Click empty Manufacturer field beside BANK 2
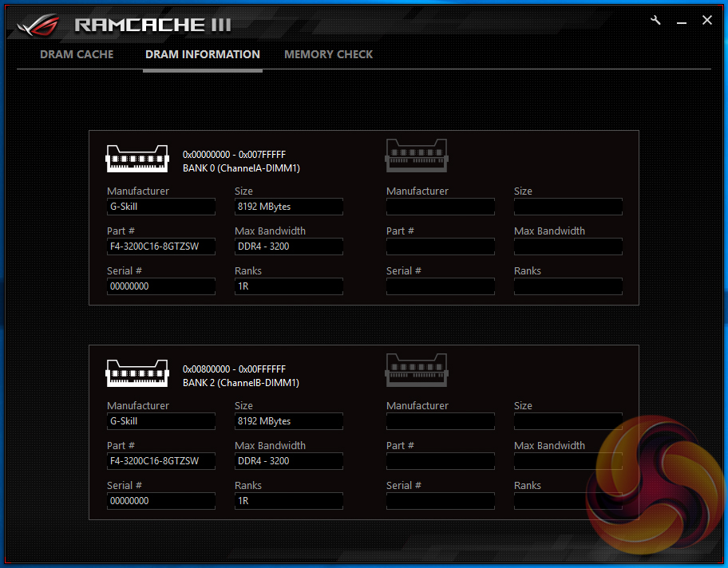Image resolution: width=728 pixels, height=568 pixels. point(441,421)
